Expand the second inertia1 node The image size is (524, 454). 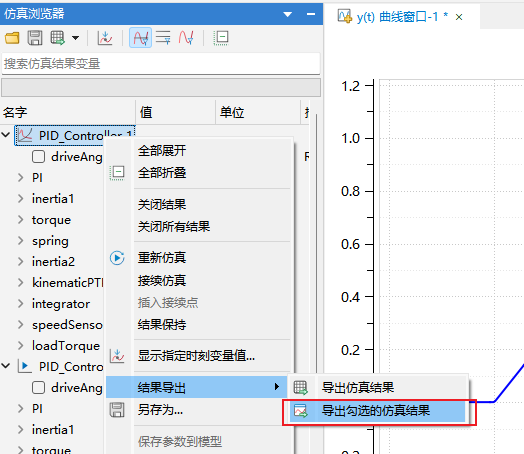coord(21,430)
